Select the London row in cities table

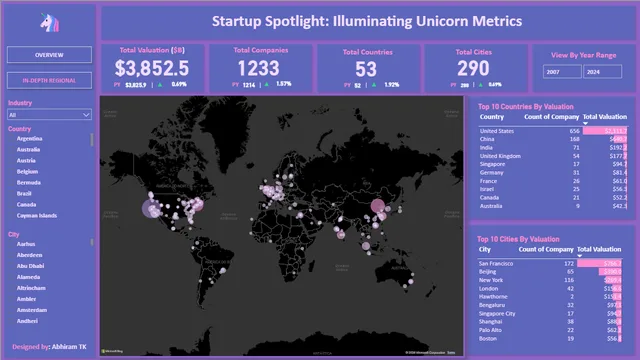tap(550, 289)
